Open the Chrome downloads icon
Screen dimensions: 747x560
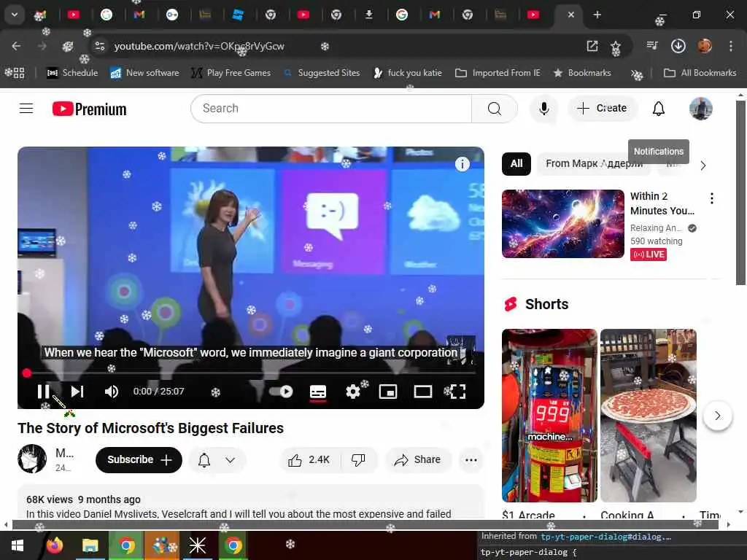[x=678, y=46]
